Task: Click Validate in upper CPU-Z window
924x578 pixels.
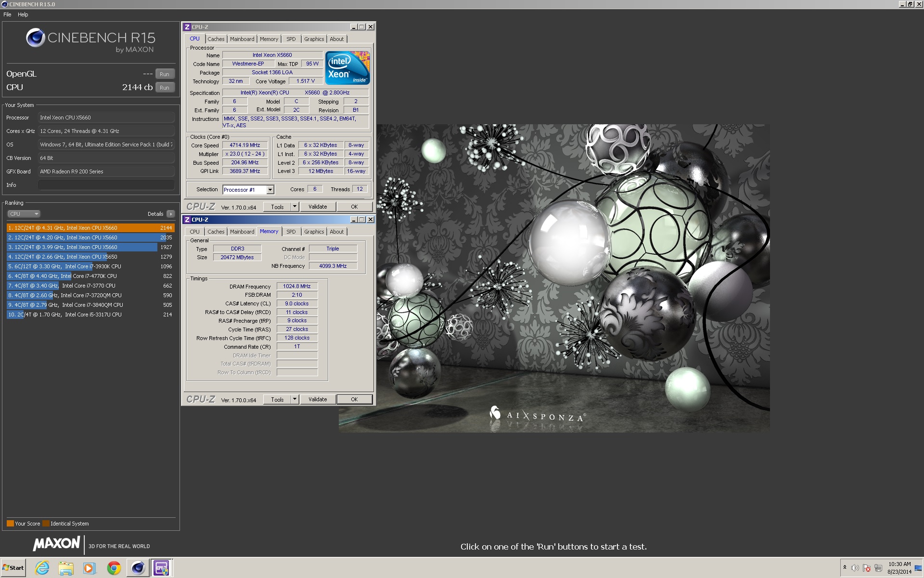Action: 318,207
